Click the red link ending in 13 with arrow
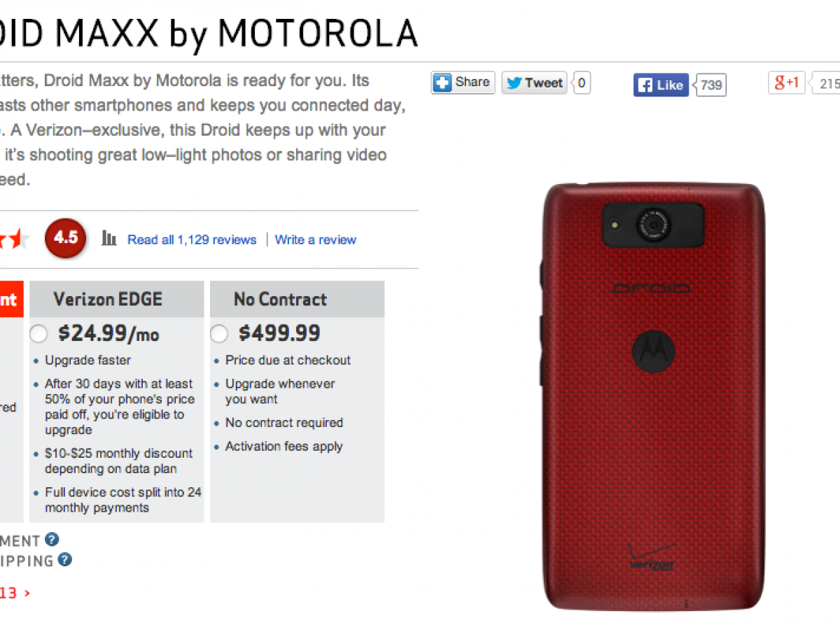 click(15, 593)
